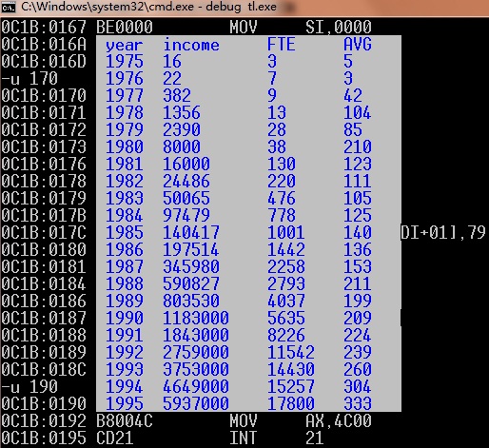Click FTE value 17800
The image size is (489, 448).
291,403
